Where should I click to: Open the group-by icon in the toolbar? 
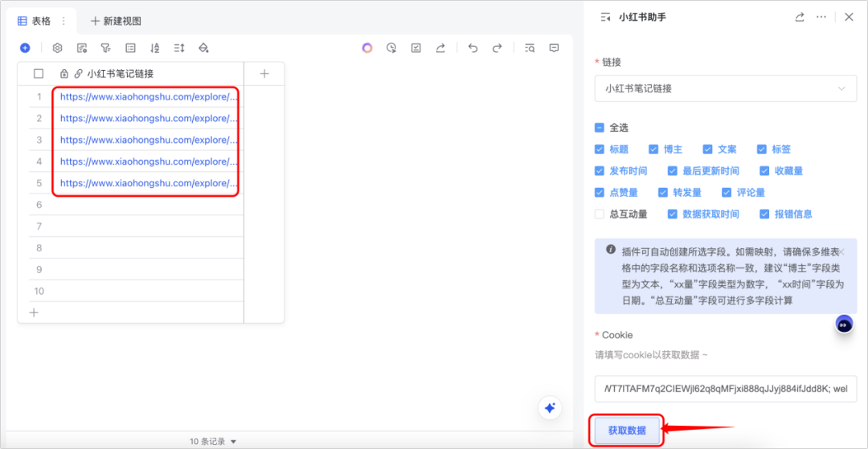click(x=131, y=48)
